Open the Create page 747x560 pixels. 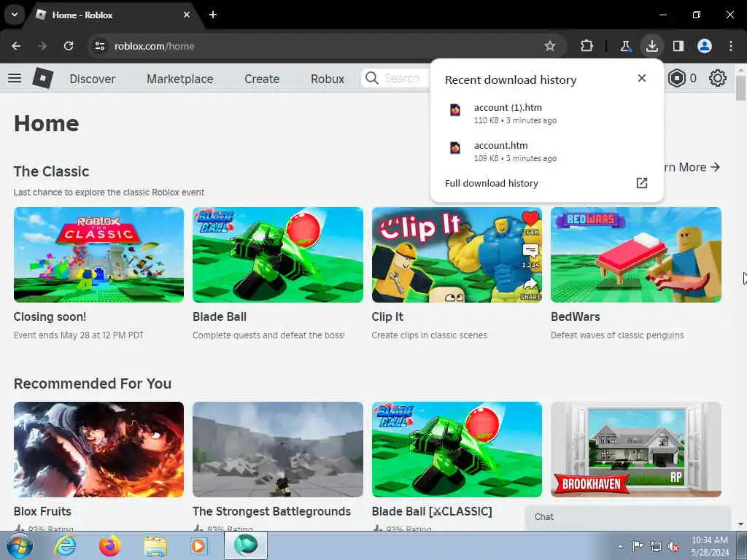coord(262,79)
